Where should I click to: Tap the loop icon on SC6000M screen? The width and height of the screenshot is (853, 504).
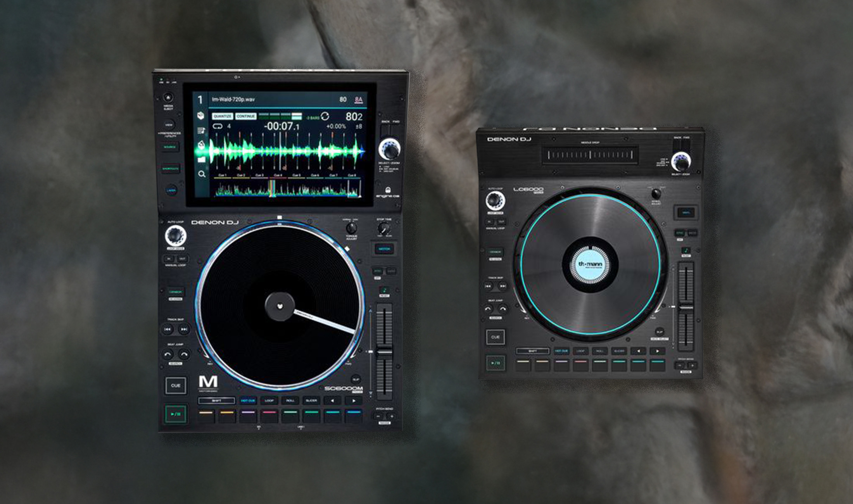pos(217,126)
